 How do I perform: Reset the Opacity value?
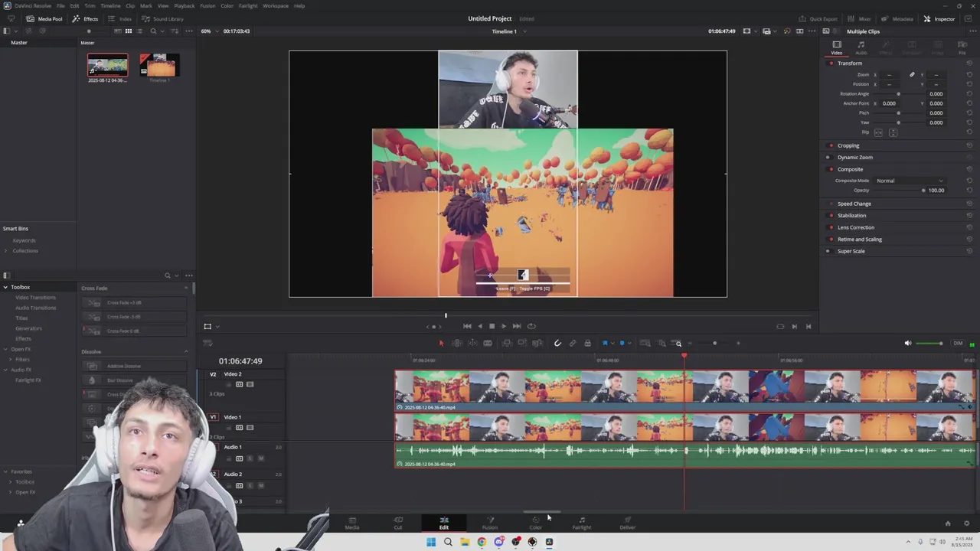(969, 191)
